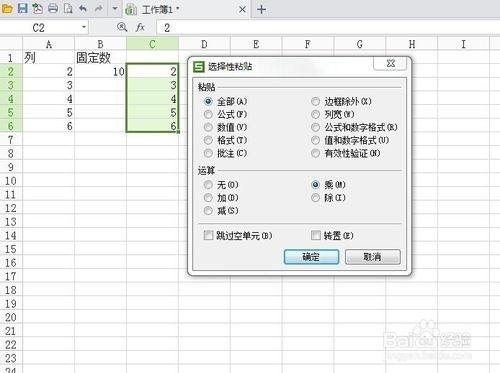500x373 pixels.
Task: Open a new tab with plus icon
Action: click(261, 9)
